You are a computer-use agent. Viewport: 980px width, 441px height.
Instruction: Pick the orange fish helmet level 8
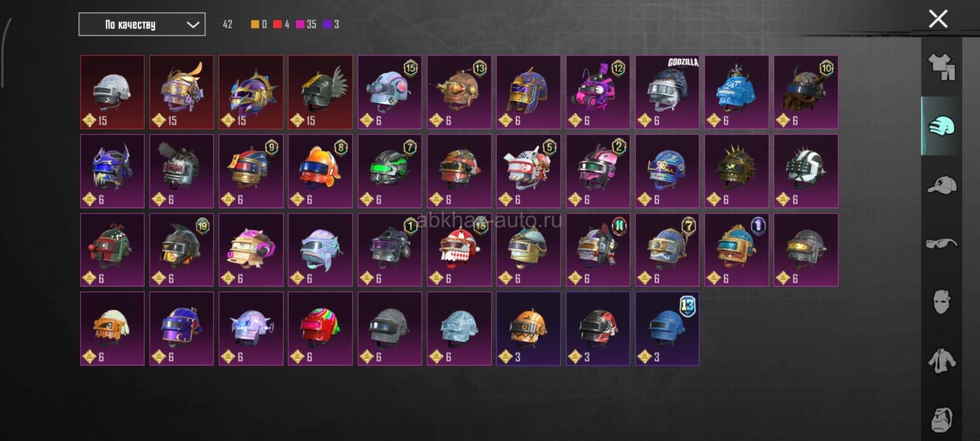(320, 171)
